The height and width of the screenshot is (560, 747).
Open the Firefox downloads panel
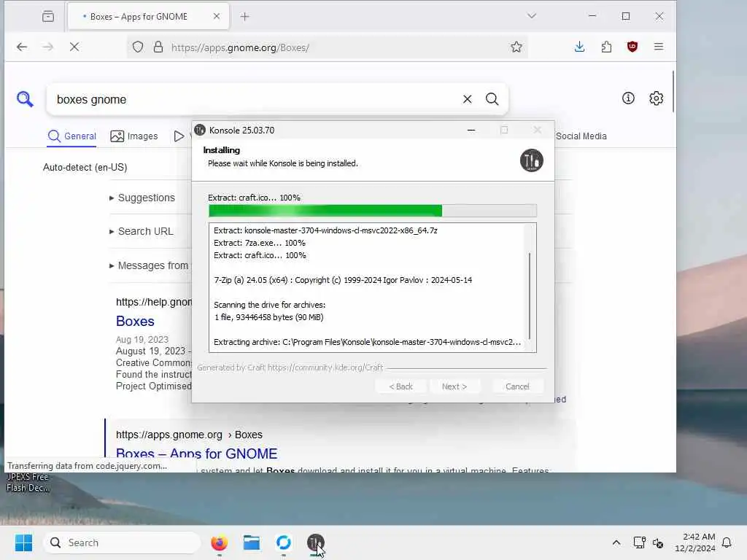(579, 47)
